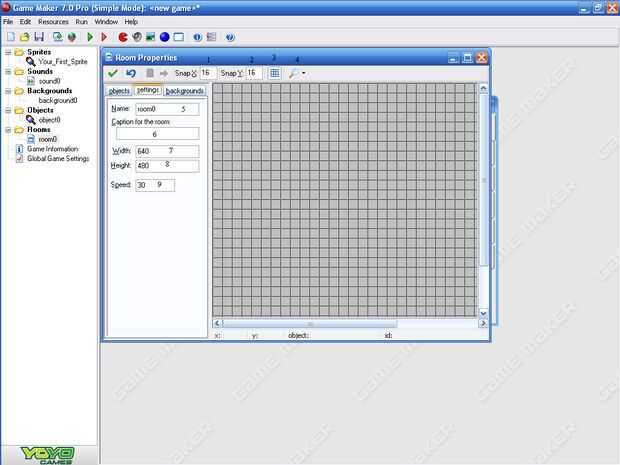620x465 pixels.
Task: Open an existing game file
Action: click(x=25, y=37)
